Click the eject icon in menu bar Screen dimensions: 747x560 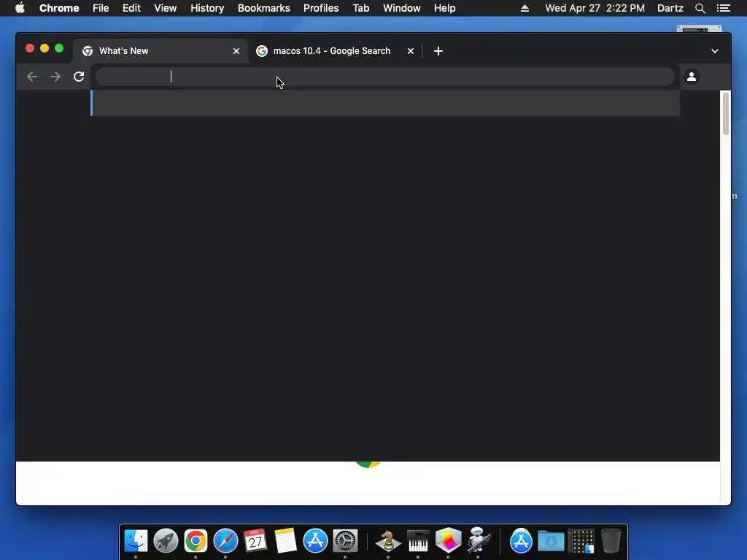point(525,8)
